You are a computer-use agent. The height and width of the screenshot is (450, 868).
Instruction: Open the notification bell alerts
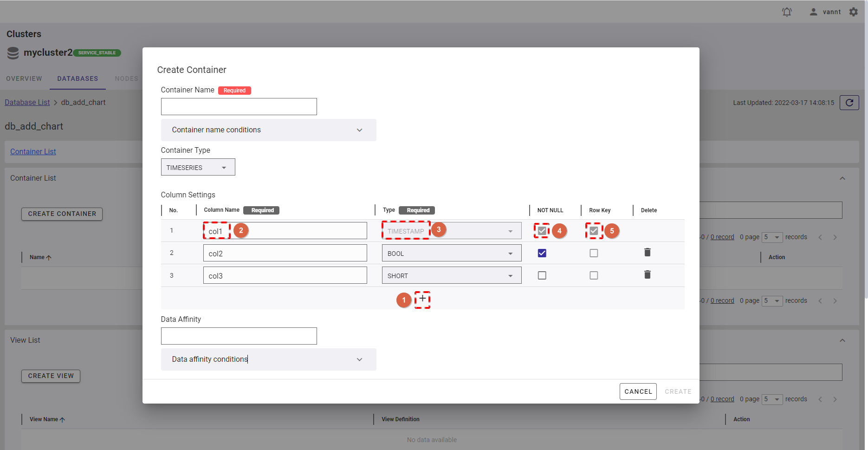786,12
